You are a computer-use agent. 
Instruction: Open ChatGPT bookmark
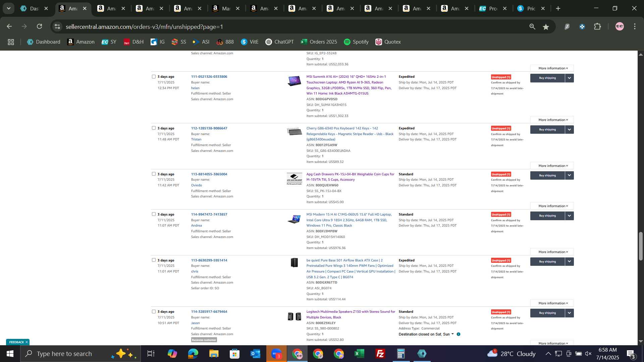point(279,42)
